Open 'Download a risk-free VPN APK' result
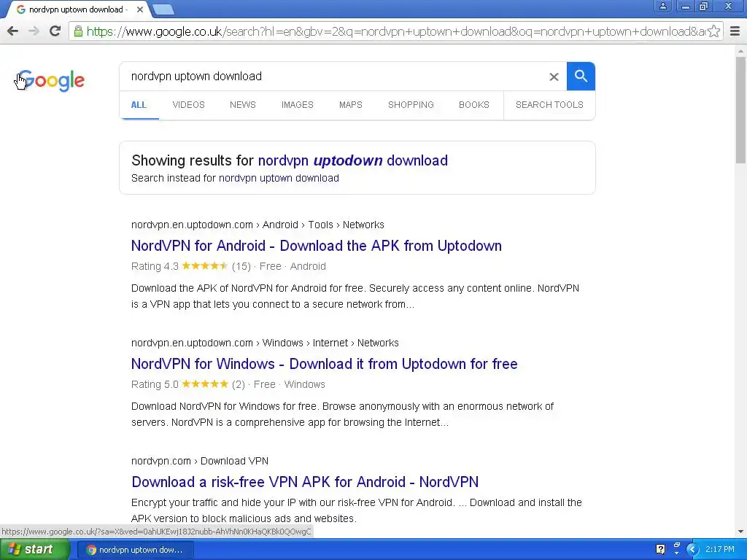Image resolution: width=747 pixels, height=560 pixels. [x=305, y=482]
